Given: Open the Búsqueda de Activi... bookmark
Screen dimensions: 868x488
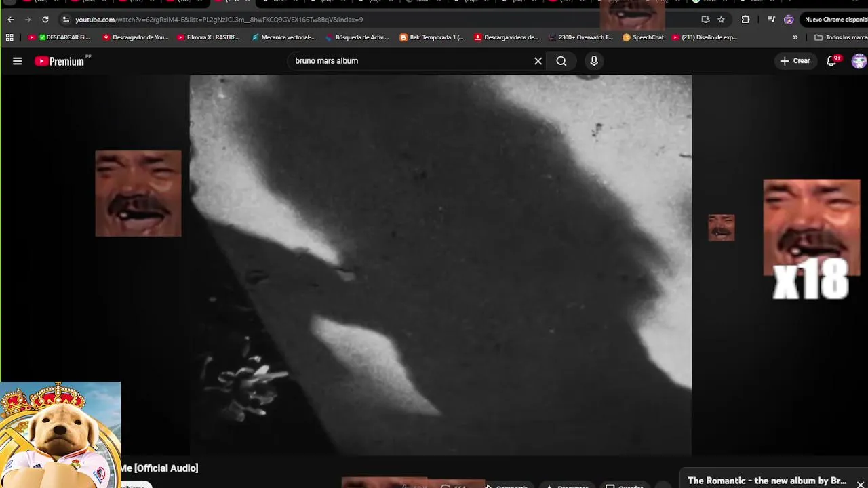Looking at the screenshot, I should pos(357,37).
